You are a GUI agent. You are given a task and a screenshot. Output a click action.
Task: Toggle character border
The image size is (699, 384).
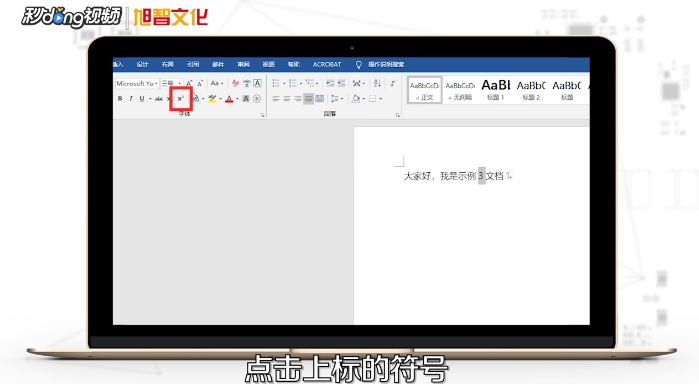pyautogui.click(x=257, y=83)
